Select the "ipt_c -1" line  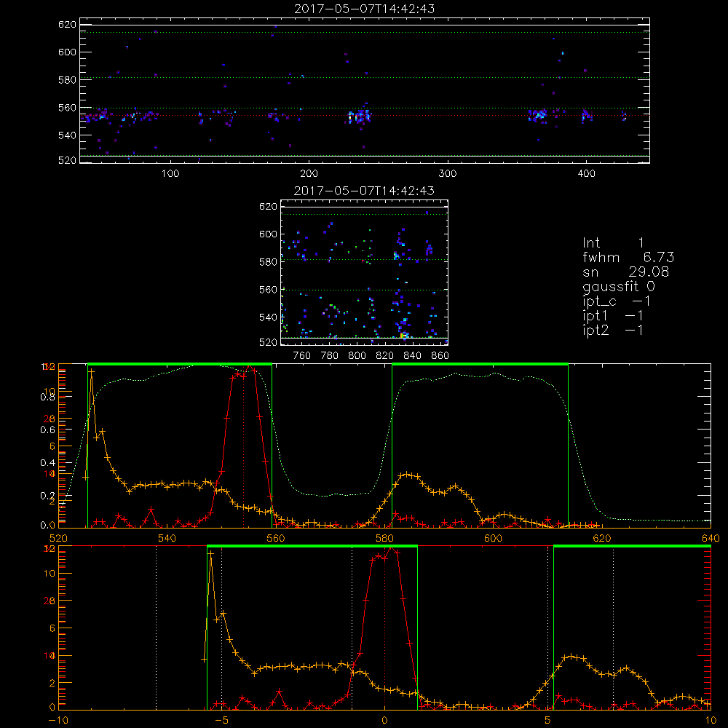617,301
